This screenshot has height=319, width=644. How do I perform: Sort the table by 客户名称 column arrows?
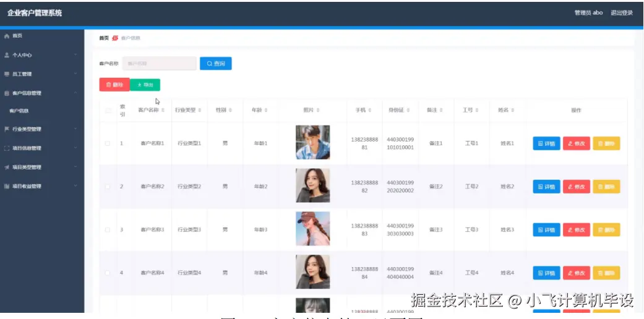[x=163, y=111]
